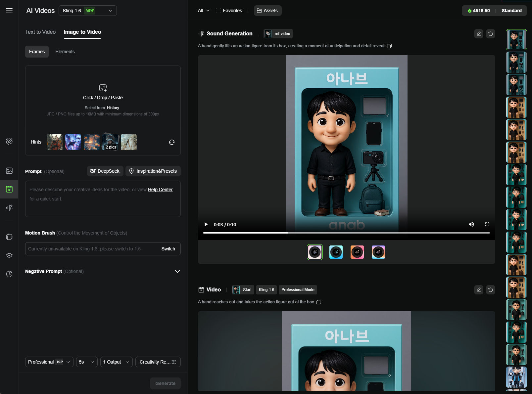Open the Sound Generation sidebar icon
Image resolution: width=532 pixels, height=394 pixels.
(9, 208)
